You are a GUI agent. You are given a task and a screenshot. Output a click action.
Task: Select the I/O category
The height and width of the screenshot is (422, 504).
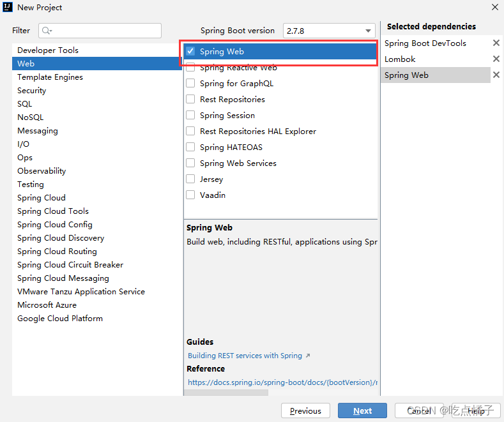[96, 144]
